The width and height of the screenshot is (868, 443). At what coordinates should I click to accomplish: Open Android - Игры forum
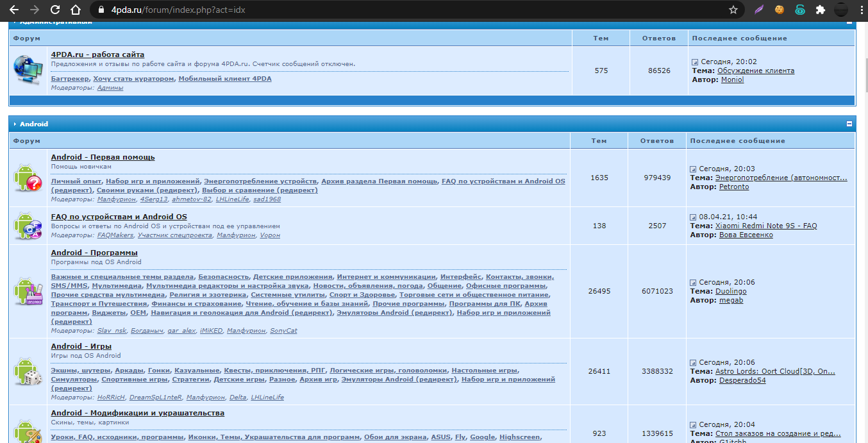(x=81, y=346)
